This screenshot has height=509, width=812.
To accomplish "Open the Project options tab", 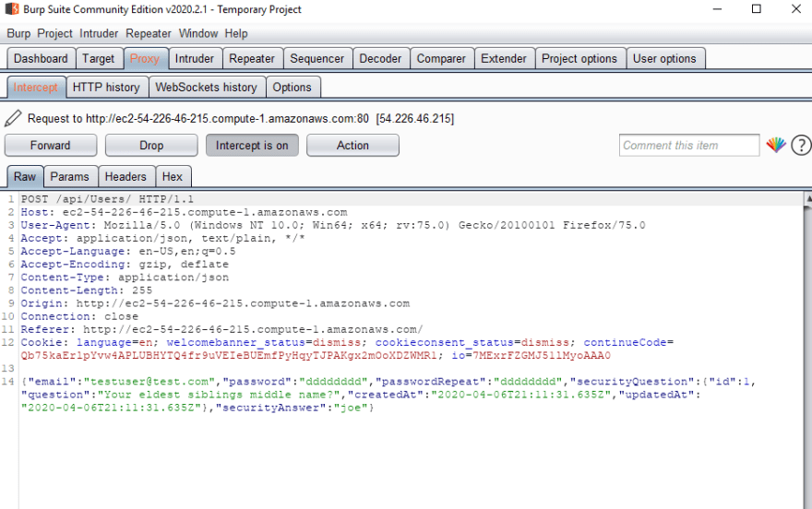I will coord(579,58).
